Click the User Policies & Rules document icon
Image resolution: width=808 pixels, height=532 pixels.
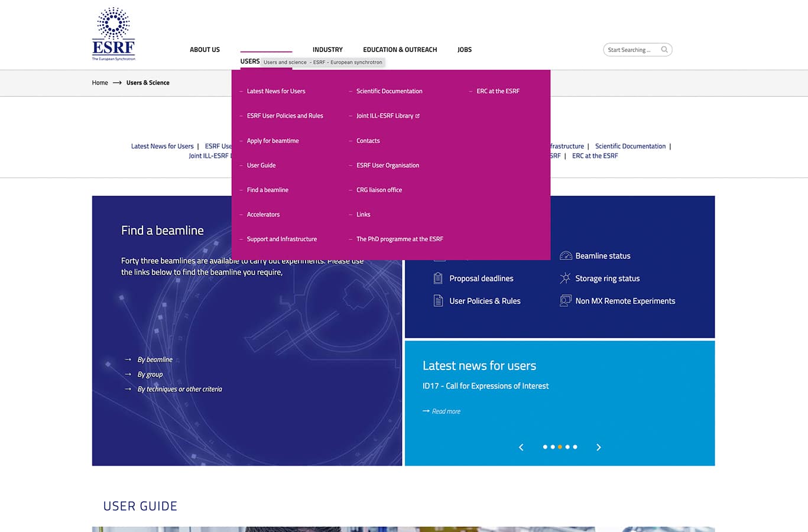[438, 301]
